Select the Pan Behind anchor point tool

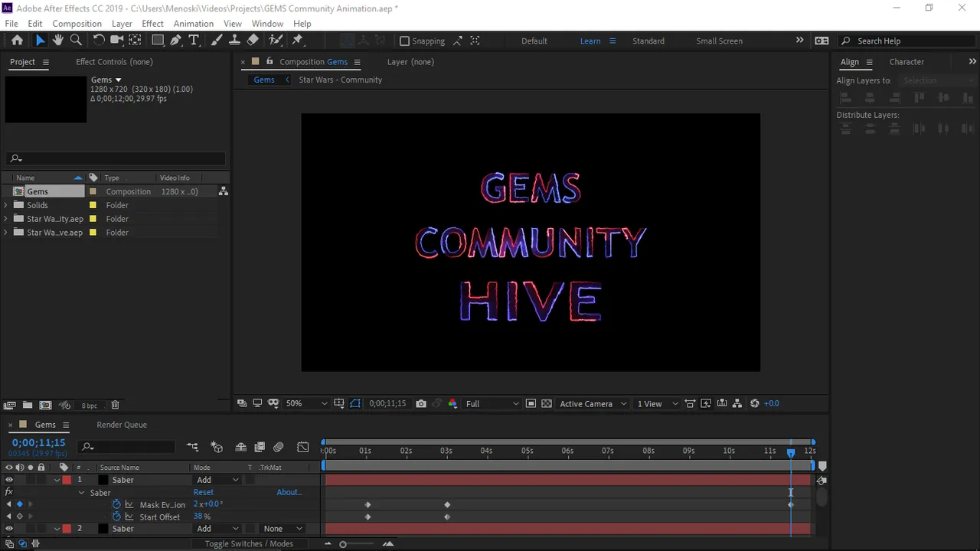point(135,41)
